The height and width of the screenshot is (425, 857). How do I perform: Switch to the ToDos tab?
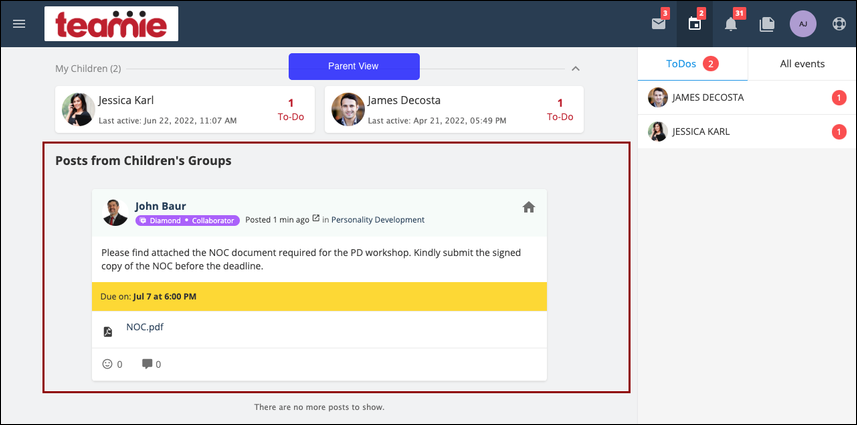[x=692, y=64]
